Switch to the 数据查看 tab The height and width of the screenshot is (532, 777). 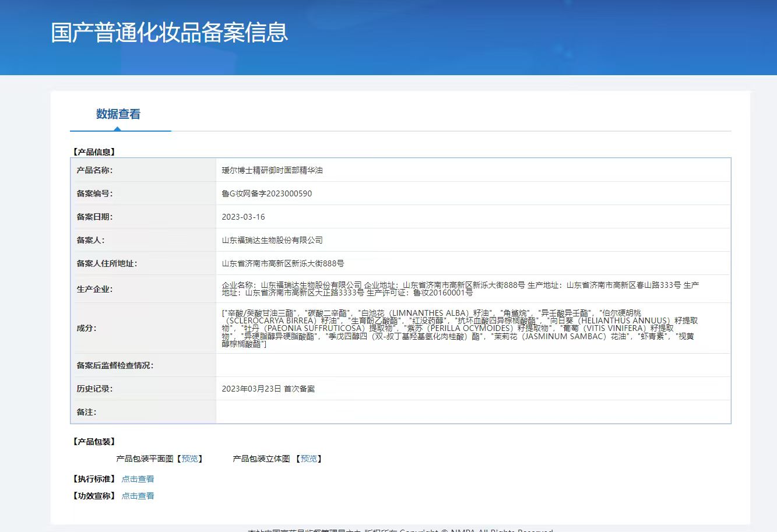pyautogui.click(x=118, y=114)
